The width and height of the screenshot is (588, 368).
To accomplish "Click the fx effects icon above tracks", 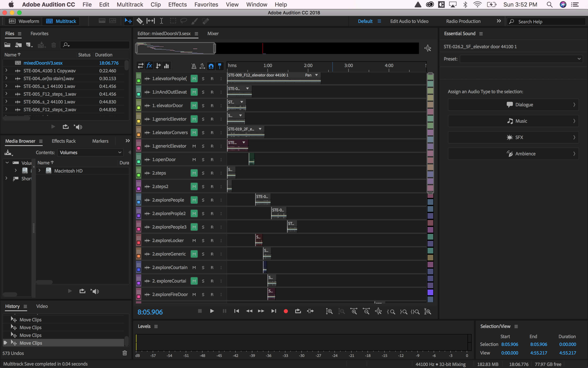I will [x=149, y=66].
